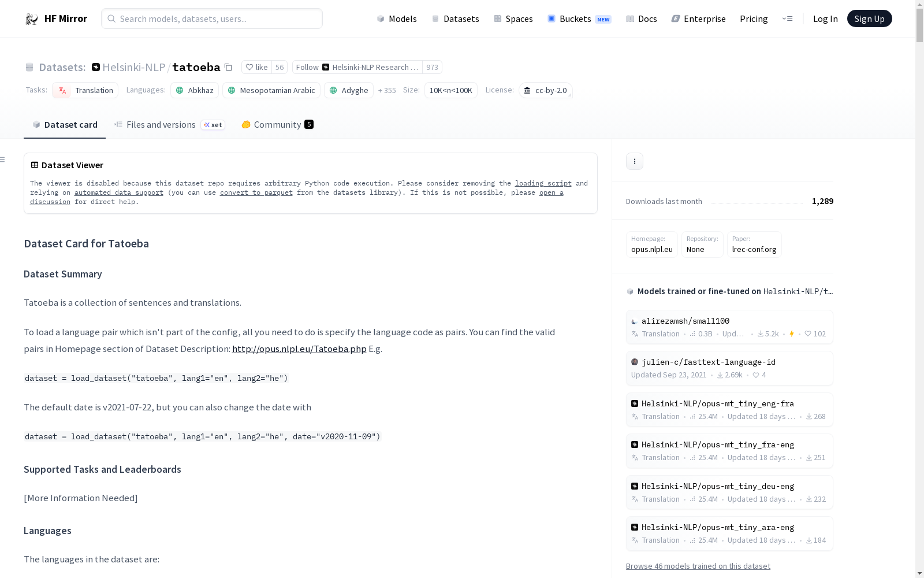This screenshot has width=924, height=578.
Task: Toggle the table of contents sidebar icon
Action: click(3, 160)
